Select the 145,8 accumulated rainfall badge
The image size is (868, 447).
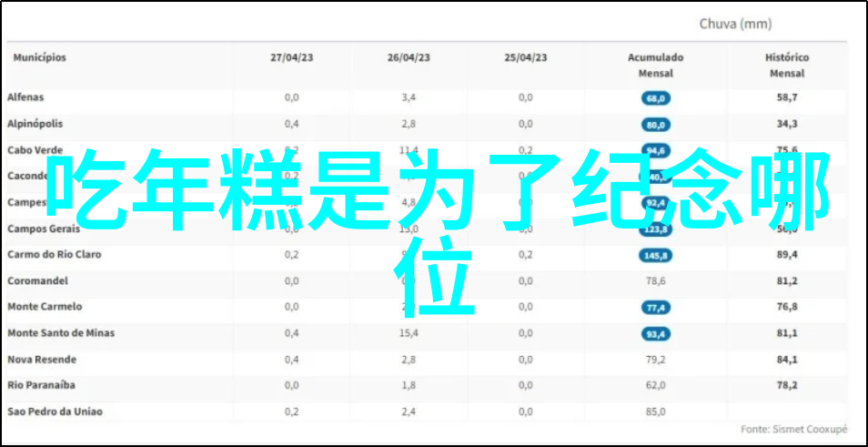pyautogui.click(x=655, y=256)
